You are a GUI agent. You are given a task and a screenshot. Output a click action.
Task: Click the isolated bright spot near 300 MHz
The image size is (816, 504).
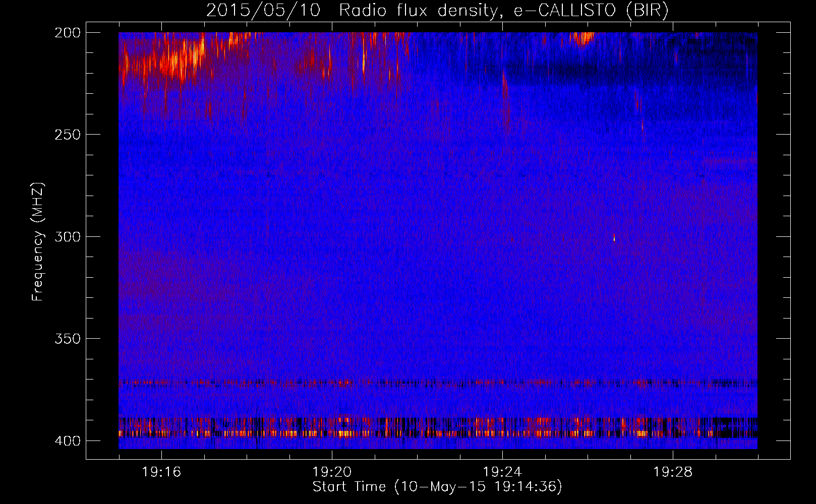coord(614,237)
